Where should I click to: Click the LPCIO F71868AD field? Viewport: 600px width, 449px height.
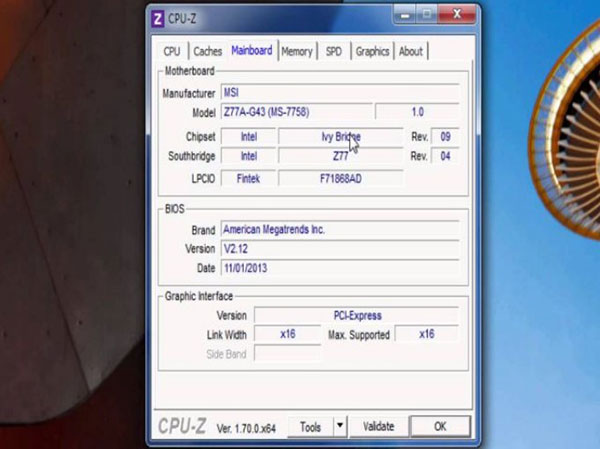coord(340,178)
